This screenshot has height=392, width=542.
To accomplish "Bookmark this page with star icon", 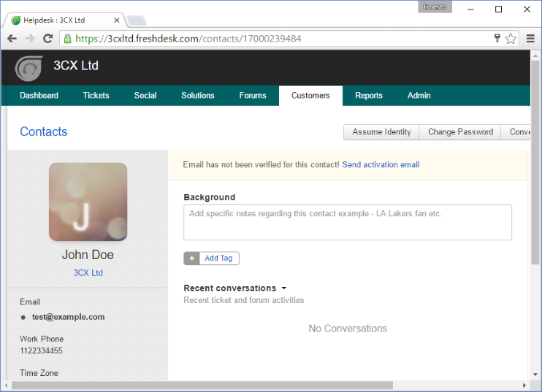I will (511, 39).
